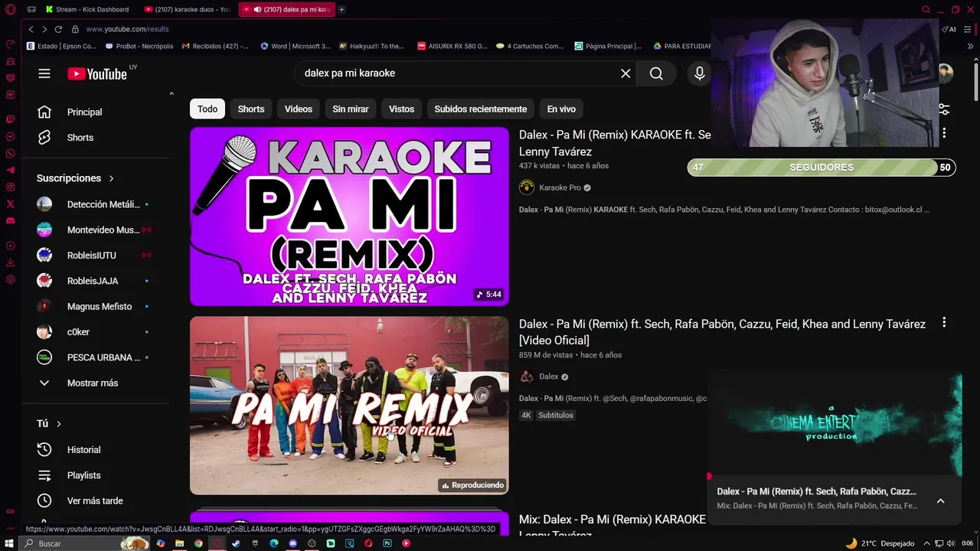
Task: Select the En vivo filter chip
Action: coord(561,109)
